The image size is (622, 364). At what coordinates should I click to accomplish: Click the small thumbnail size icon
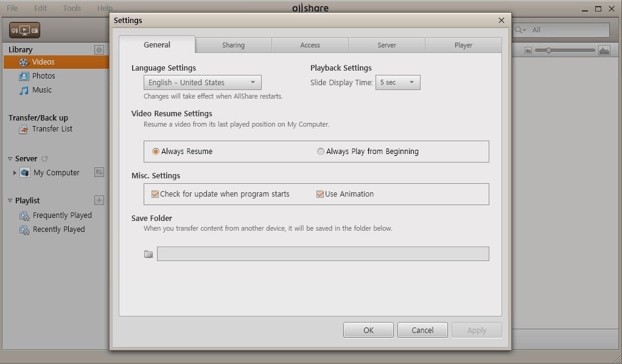[x=528, y=51]
